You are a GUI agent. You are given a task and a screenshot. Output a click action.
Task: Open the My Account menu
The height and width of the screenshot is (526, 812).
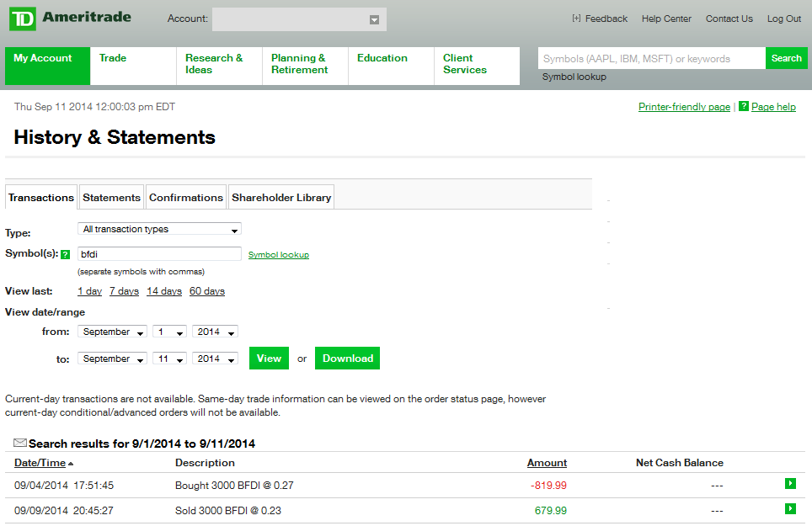coord(48,66)
